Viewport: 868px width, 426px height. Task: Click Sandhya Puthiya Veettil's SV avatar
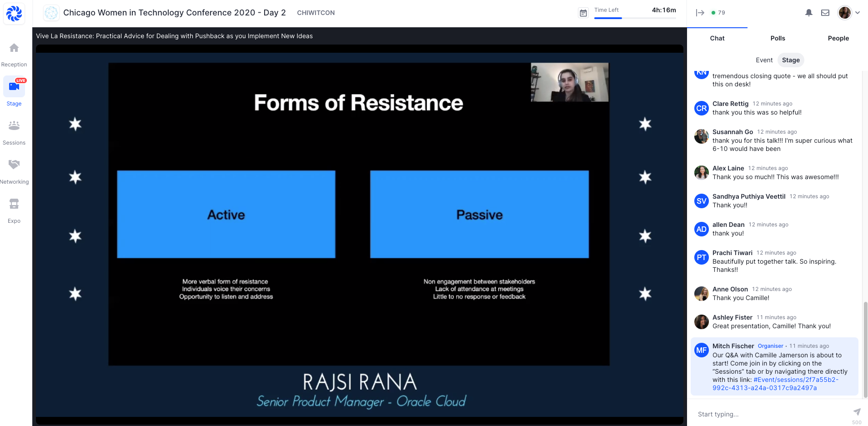click(x=702, y=201)
